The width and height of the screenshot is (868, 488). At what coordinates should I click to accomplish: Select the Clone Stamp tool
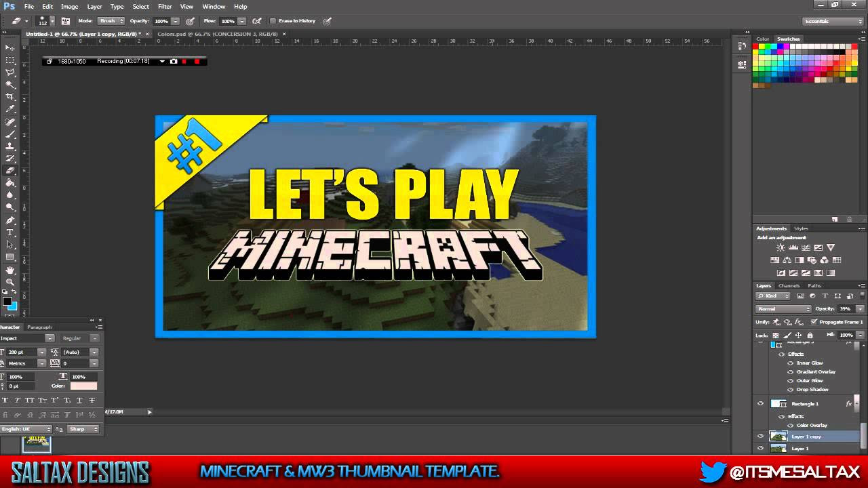(10, 146)
